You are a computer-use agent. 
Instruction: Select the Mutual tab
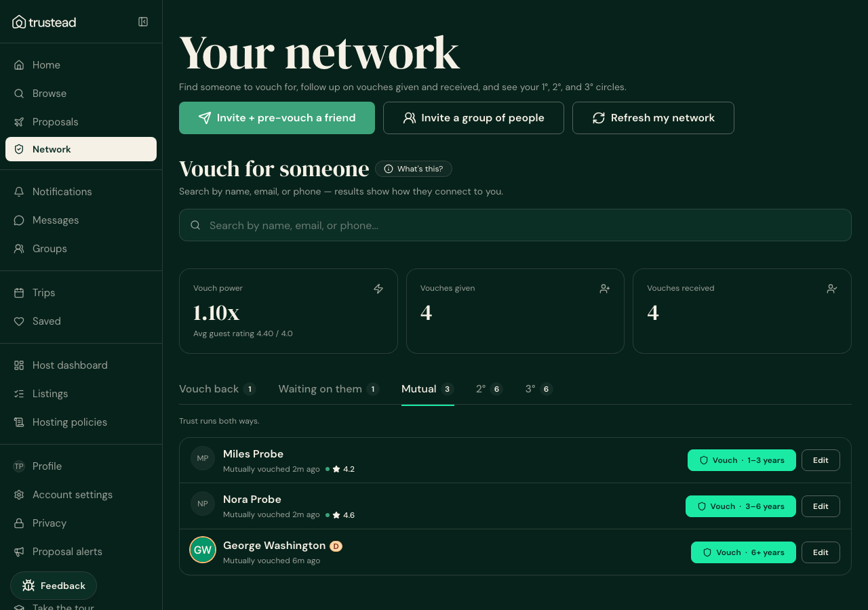click(x=427, y=389)
